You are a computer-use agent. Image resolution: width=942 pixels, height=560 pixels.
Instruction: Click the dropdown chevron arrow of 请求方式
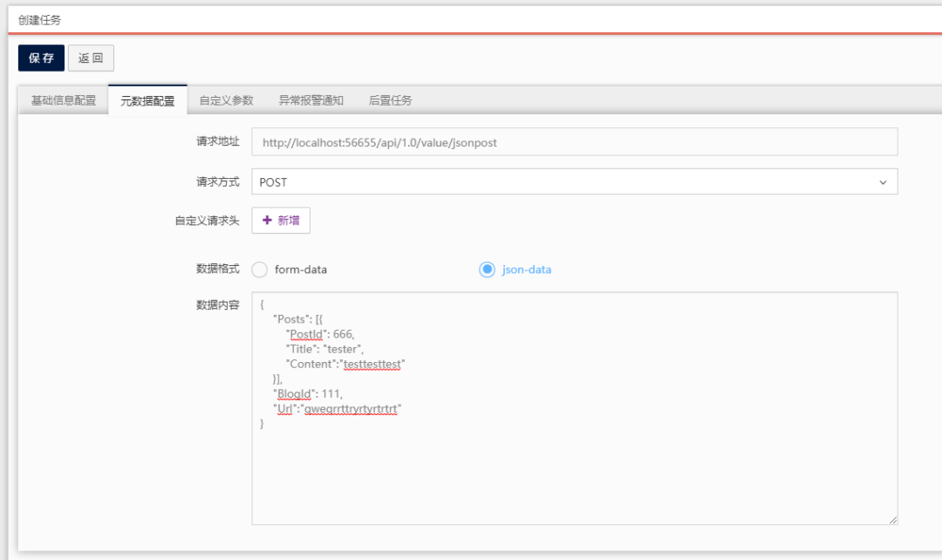pos(883,182)
